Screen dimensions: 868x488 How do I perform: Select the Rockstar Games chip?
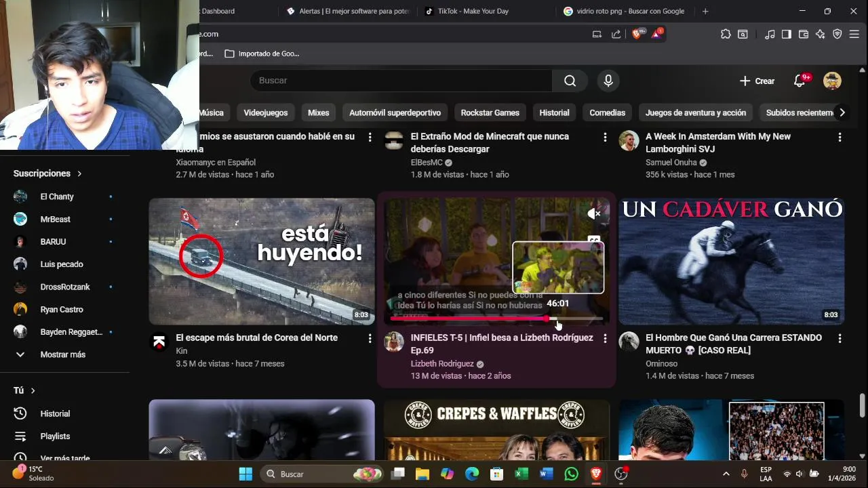(x=490, y=113)
